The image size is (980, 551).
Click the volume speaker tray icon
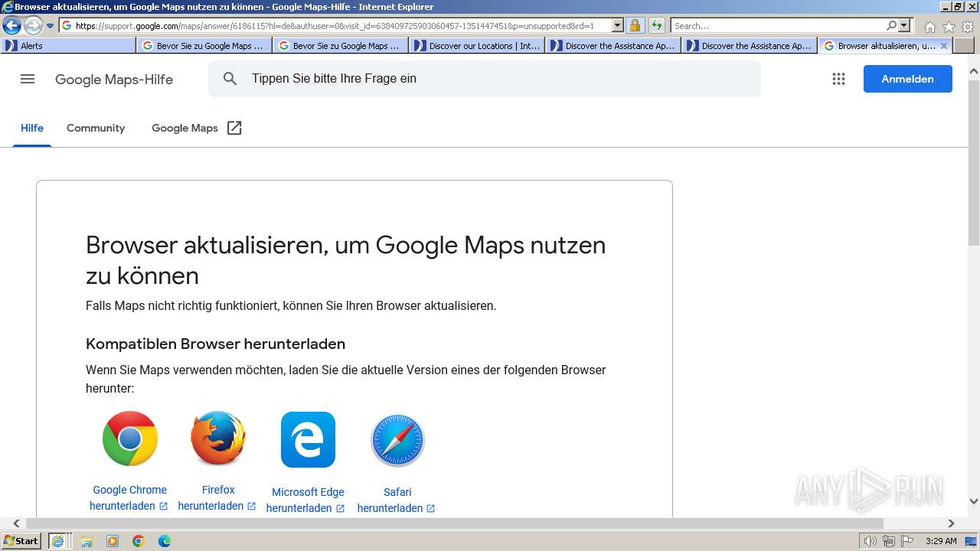coord(870,541)
